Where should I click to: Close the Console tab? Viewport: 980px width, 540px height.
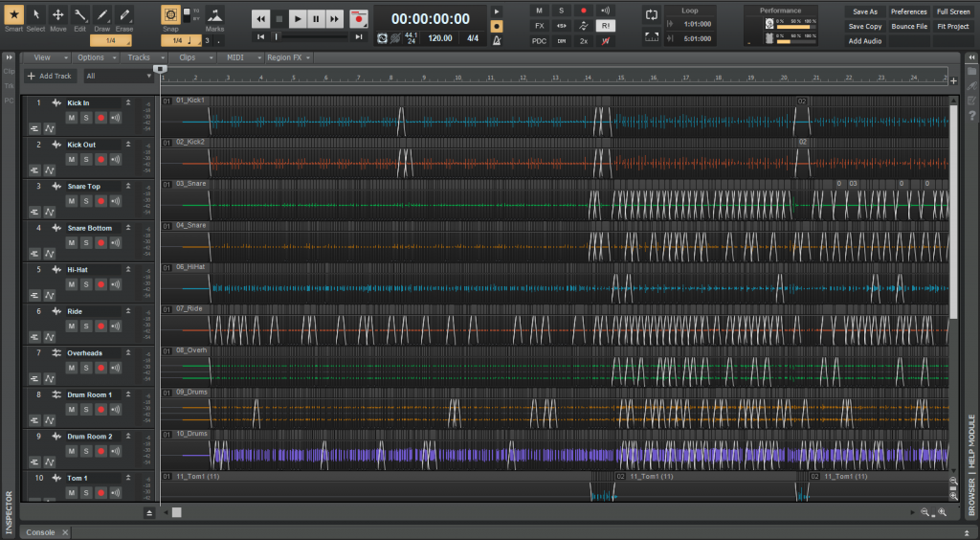pyautogui.click(x=65, y=532)
